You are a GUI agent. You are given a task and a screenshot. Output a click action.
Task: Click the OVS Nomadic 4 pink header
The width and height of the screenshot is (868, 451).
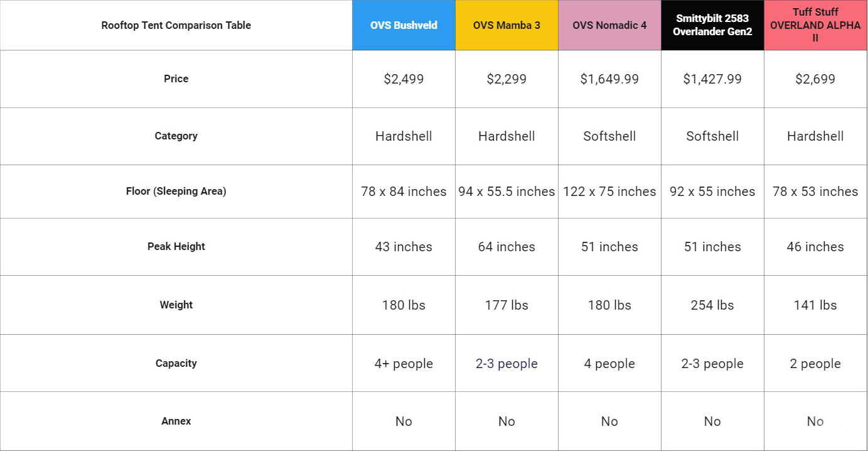point(609,25)
